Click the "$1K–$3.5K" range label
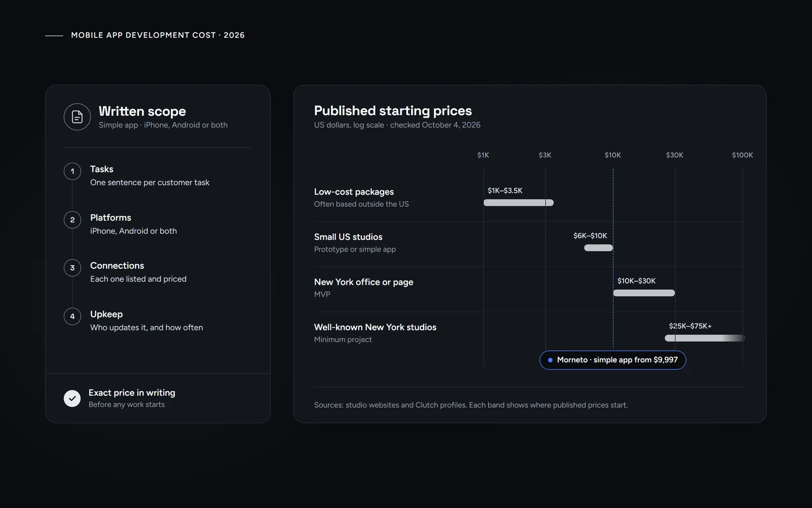Screen dimensions: 812x508 (x=505, y=190)
